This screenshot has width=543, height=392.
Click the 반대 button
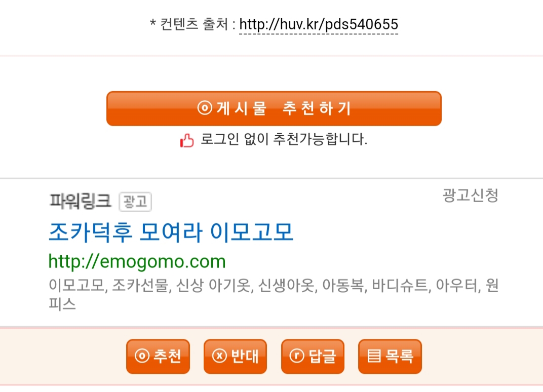[235, 357]
